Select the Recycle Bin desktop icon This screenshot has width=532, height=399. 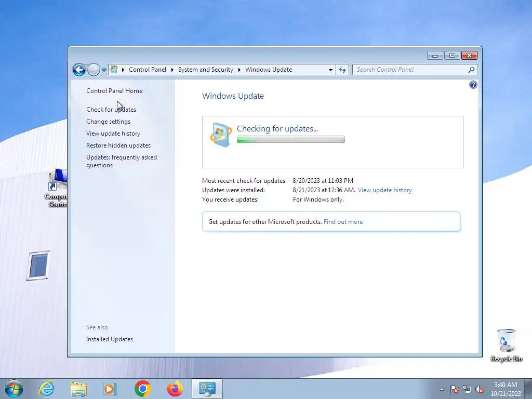(506, 345)
